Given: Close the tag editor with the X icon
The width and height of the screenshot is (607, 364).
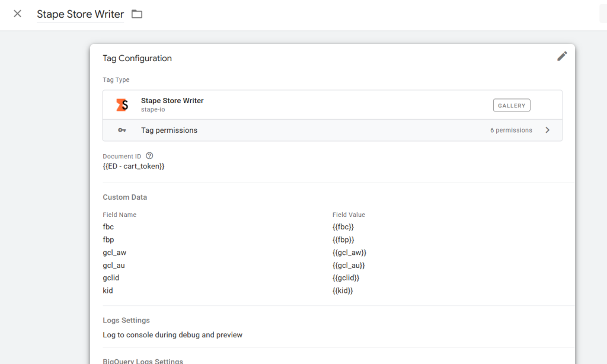Looking at the screenshot, I should tap(17, 14).
